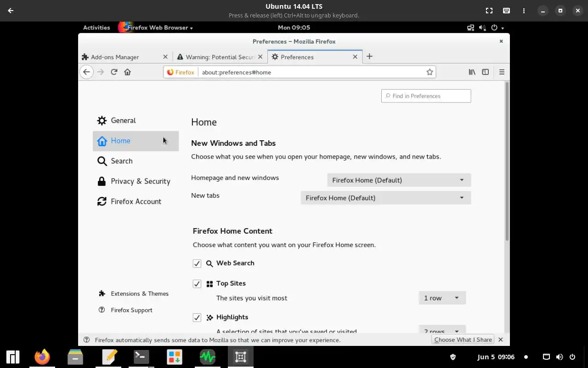Change Highlights 2 rows dropdown
The width and height of the screenshot is (588, 368).
(442, 330)
